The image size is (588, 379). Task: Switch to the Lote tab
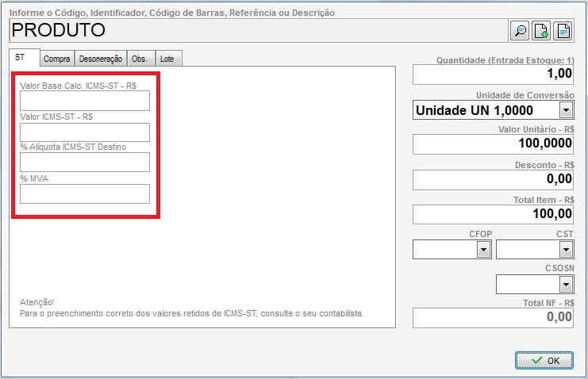167,59
